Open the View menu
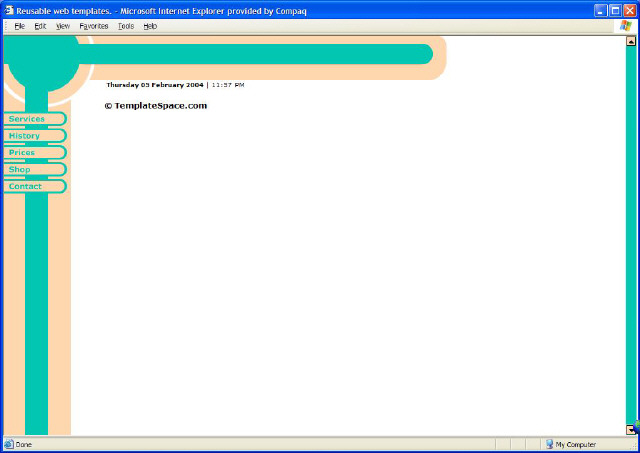Viewport: 640px width, 453px height. pos(63,26)
